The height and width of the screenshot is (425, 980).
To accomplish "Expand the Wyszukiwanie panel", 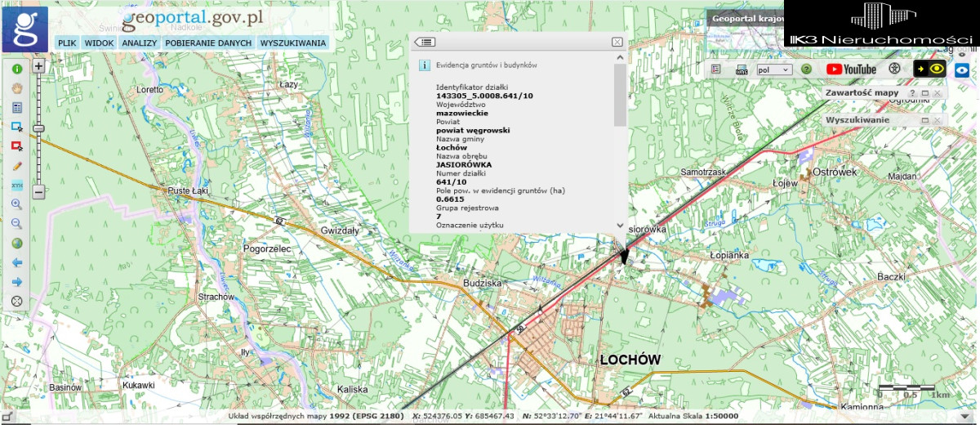I will click(x=925, y=121).
